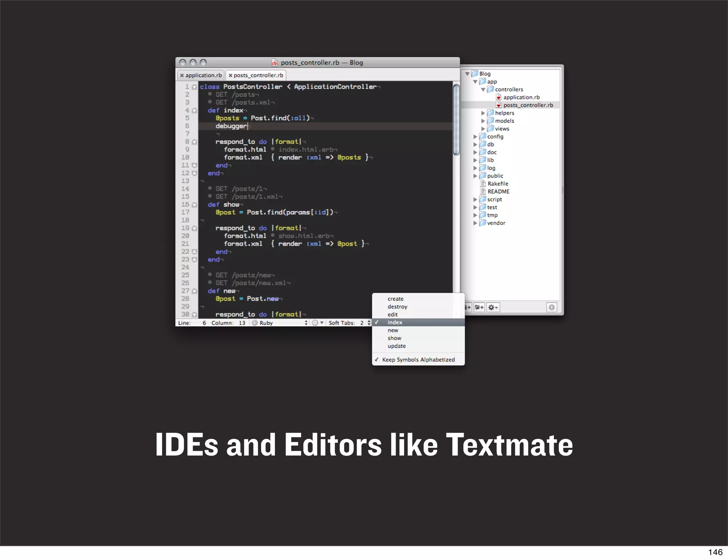Select the checked index symbol entry
This screenshot has height=560, width=728.
click(418, 322)
